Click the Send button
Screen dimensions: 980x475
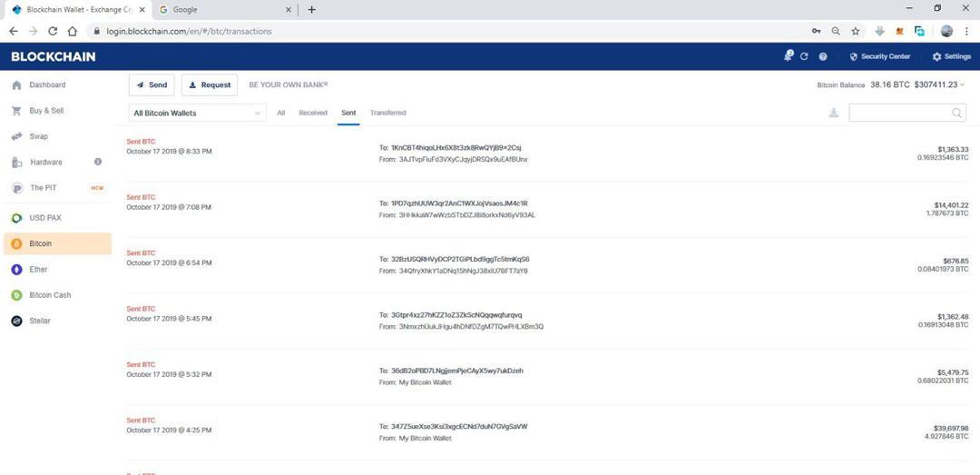point(152,85)
